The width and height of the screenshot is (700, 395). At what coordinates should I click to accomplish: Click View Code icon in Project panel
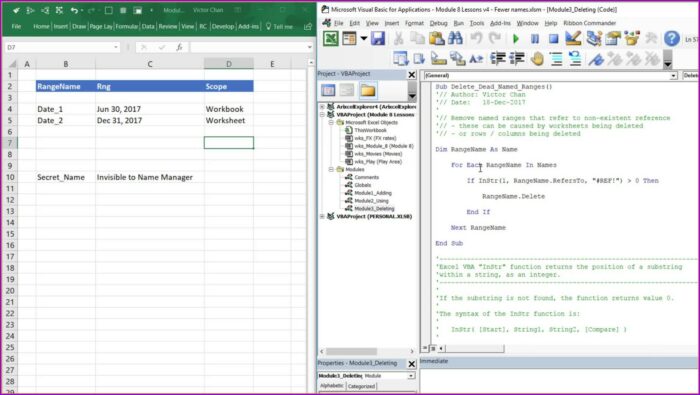pyautogui.click(x=328, y=90)
